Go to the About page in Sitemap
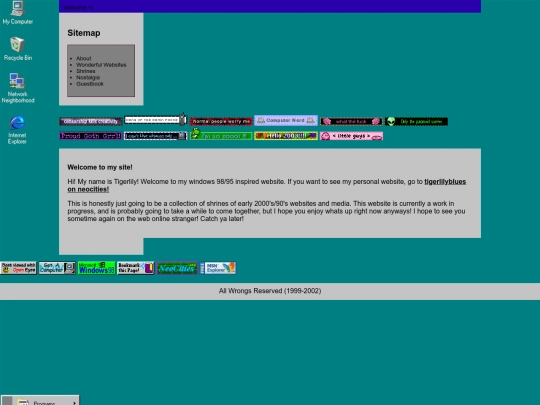540x405 pixels. click(84, 58)
